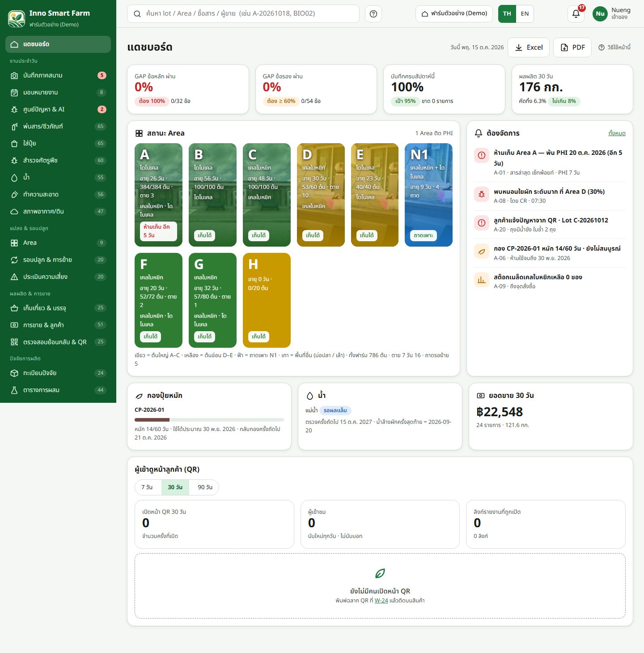Open สภาพอากาศ/ดิน in the sidebar
The height and width of the screenshot is (653, 644).
(x=58, y=212)
